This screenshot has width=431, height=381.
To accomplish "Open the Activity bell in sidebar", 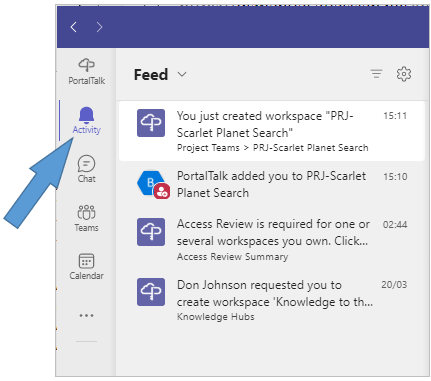I will click(x=86, y=120).
